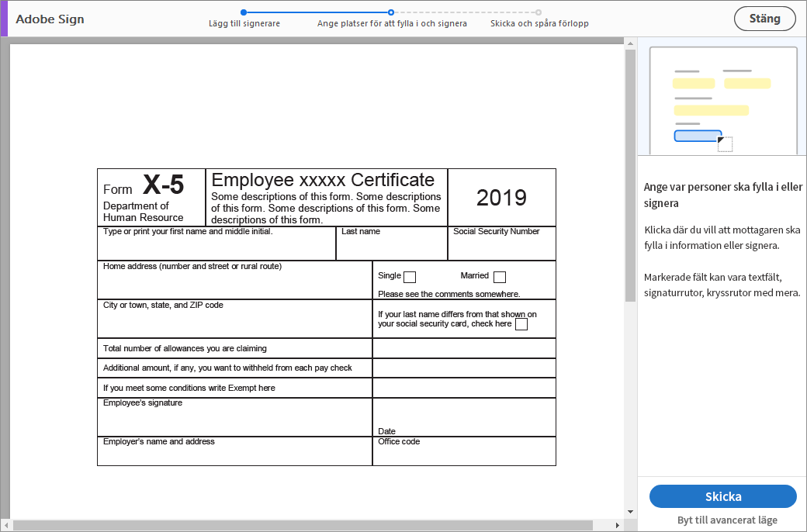
Task: Click the blank area above the Date label
Action: coord(464,413)
